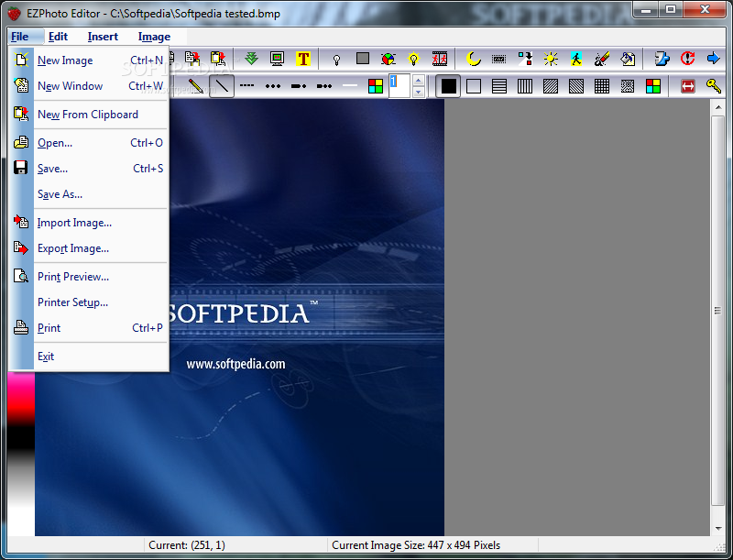Decrease line width with down spinner arrow

click(419, 92)
